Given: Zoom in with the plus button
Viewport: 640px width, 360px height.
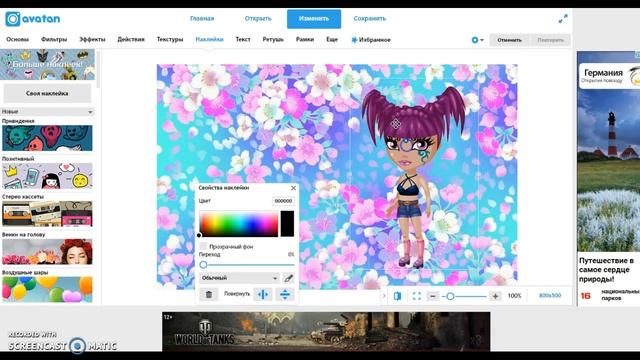Looking at the screenshot, I should coord(495,296).
